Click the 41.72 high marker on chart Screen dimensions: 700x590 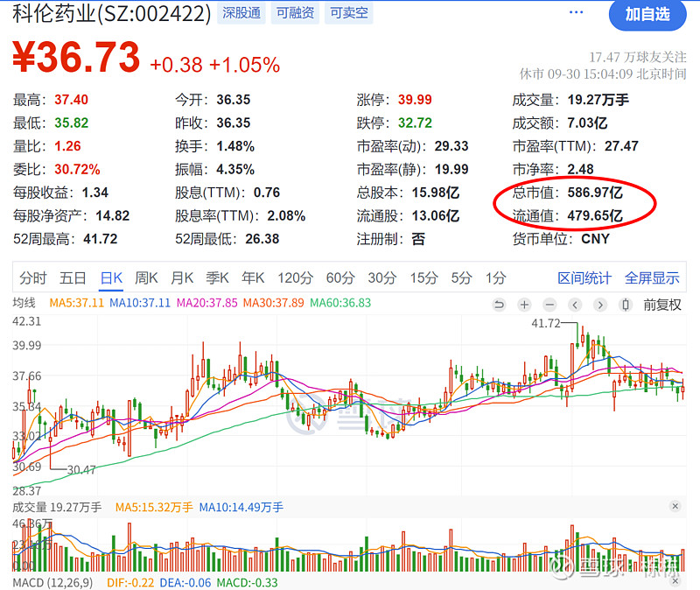pyautogui.click(x=545, y=323)
